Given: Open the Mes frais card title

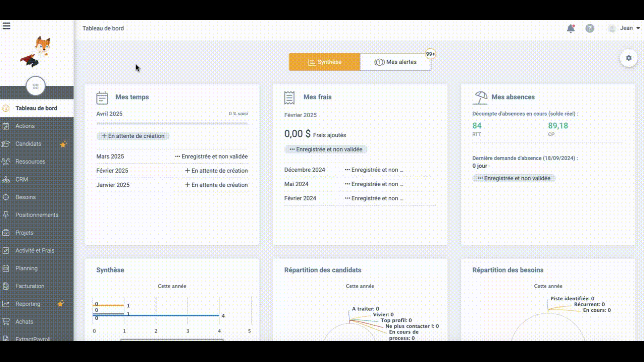Looking at the screenshot, I should [x=317, y=97].
